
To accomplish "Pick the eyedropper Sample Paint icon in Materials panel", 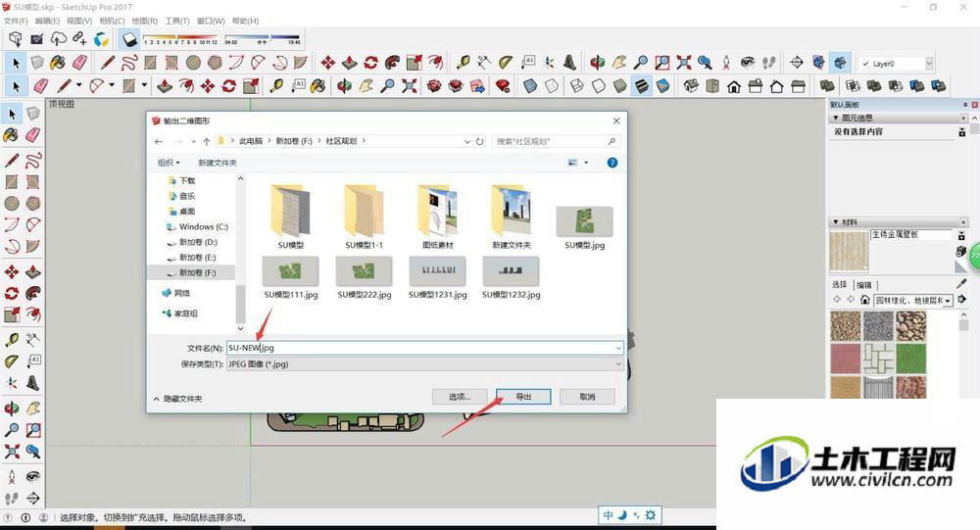I will point(962,284).
